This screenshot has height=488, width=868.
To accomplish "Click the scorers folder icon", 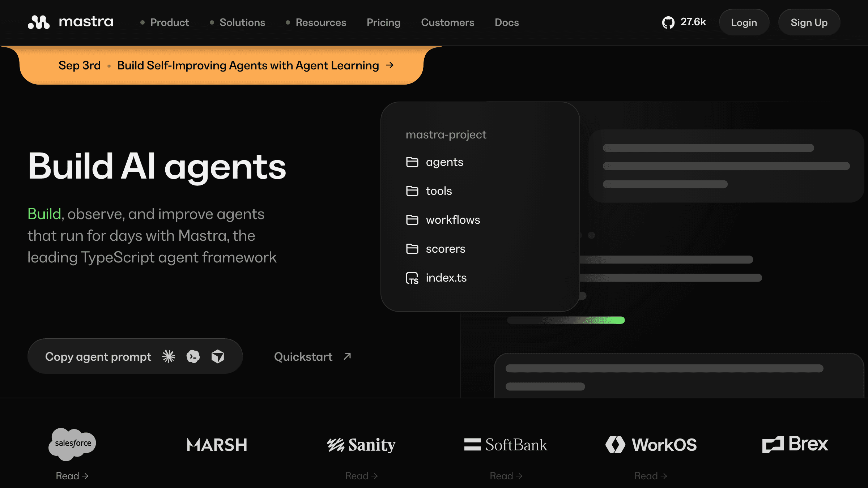I will coord(412,249).
